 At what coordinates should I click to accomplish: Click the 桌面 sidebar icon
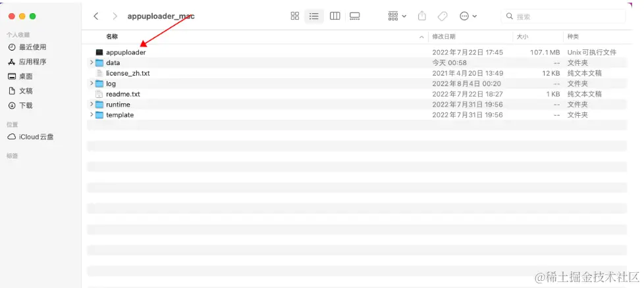[12, 76]
